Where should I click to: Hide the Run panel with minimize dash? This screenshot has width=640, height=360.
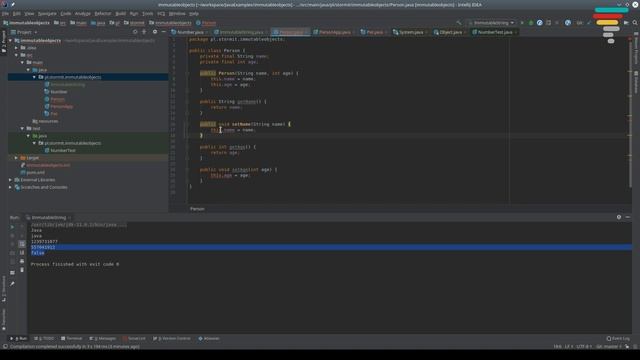tap(627, 217)
